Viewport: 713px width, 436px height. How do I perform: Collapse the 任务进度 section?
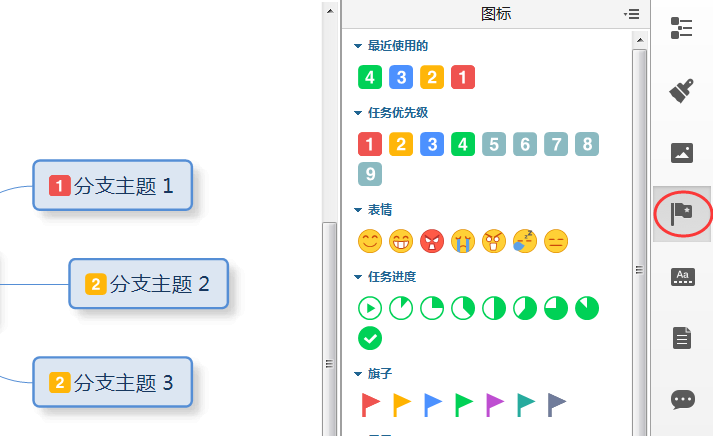point(357,277)
